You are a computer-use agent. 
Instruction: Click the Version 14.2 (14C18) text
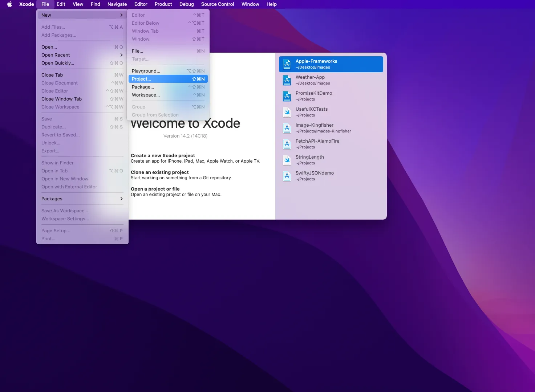[185, 136]
